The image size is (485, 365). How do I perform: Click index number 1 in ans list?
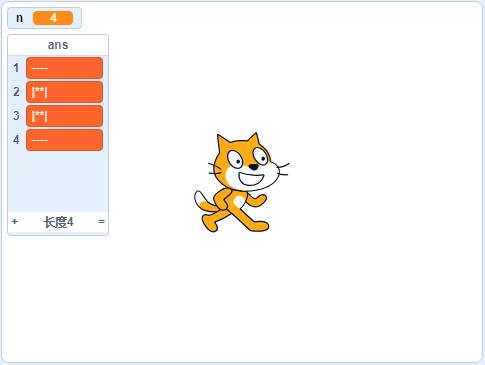click(x=16, y=68)
